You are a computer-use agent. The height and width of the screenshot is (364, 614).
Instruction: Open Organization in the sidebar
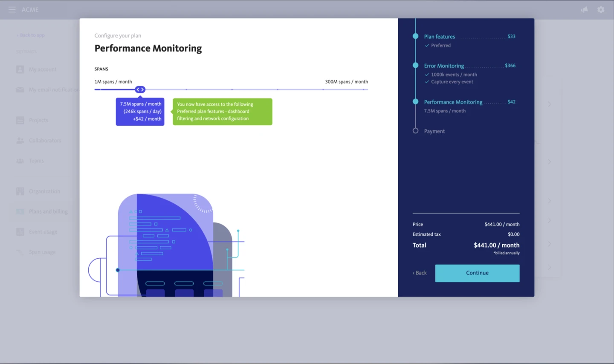coord(44,191)
